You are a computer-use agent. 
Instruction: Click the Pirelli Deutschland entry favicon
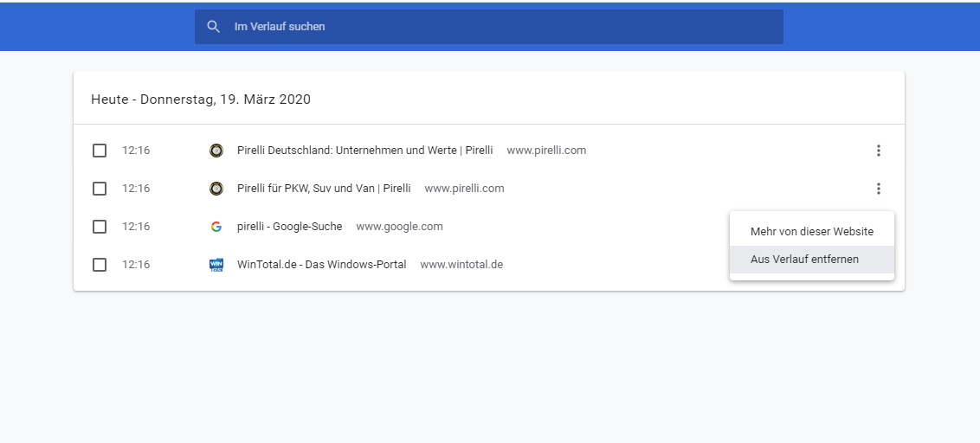[x=216, y=151]
